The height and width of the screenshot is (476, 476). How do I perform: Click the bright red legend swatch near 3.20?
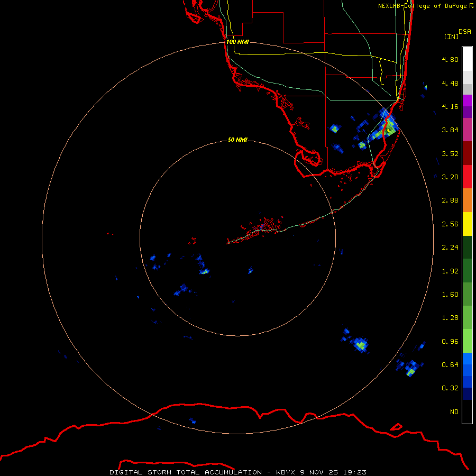(467, 177)
